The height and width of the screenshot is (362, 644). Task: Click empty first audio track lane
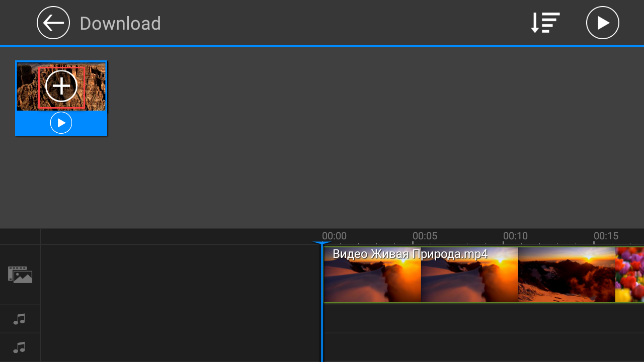click(x=483, y=319)
